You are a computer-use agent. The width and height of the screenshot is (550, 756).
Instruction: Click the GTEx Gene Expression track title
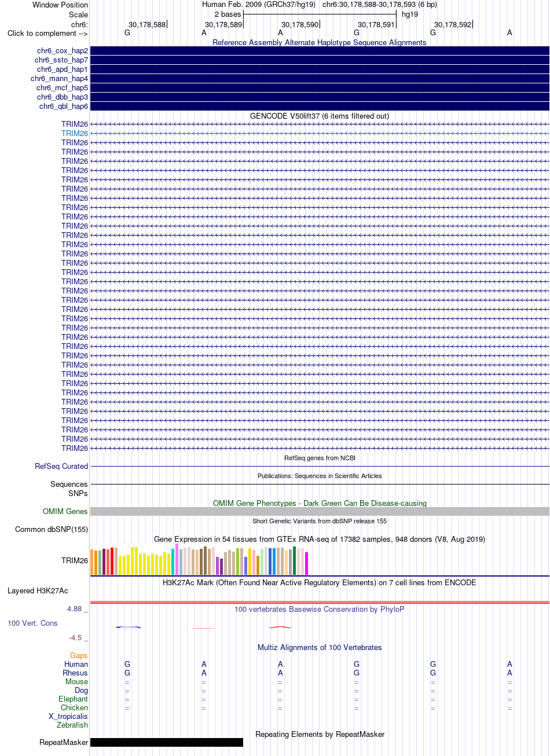(320, 539)
